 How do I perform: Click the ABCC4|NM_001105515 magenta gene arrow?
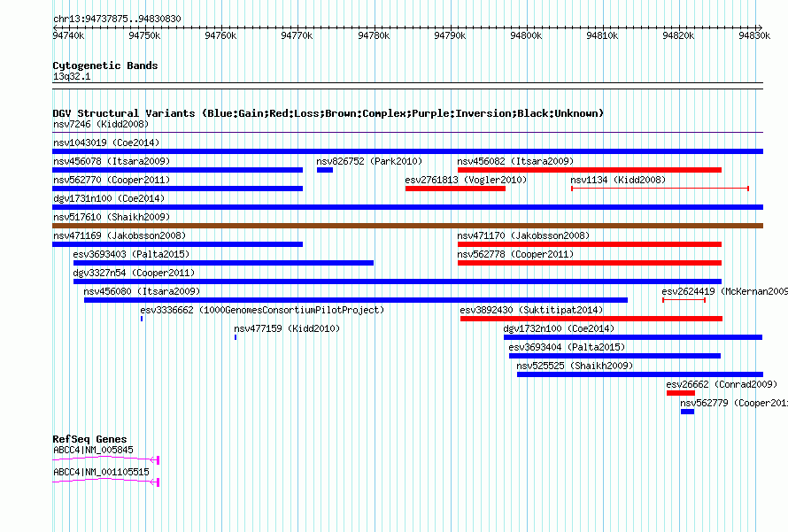106,482
